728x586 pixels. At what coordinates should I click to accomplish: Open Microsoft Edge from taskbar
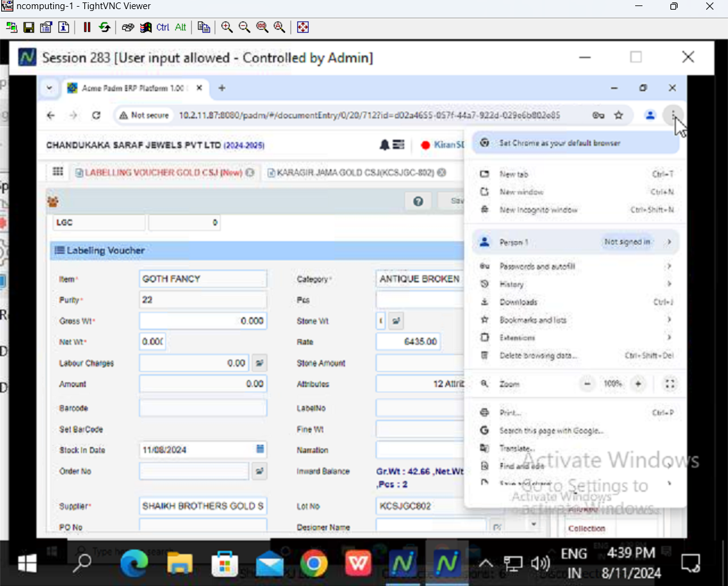tap(135, 565)
